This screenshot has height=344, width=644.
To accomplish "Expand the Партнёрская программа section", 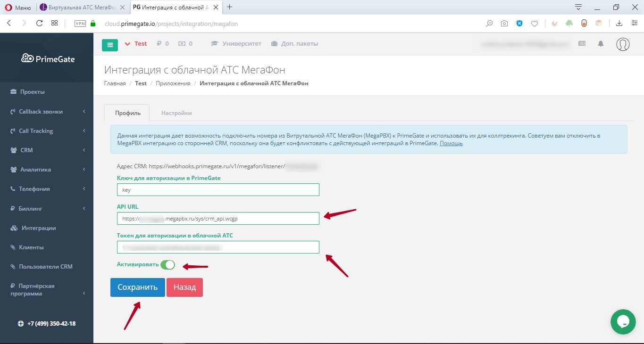I will coord(47,290).
